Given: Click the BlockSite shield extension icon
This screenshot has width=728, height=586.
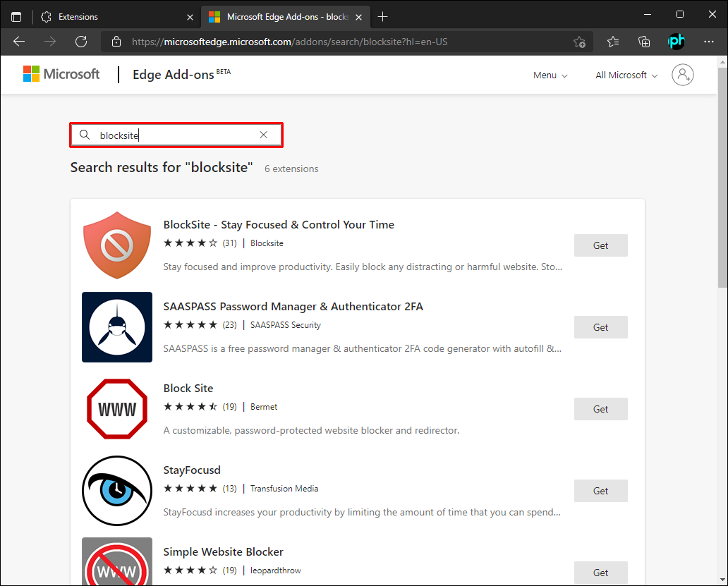Looking at the screenshot, I should point(117,245).
